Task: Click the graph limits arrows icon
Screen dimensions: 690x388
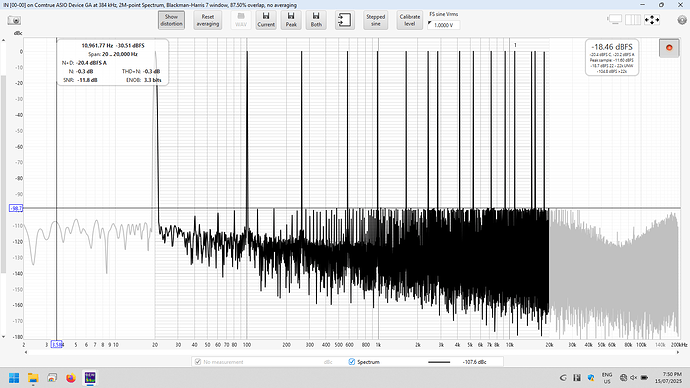Action: [652, 20]
